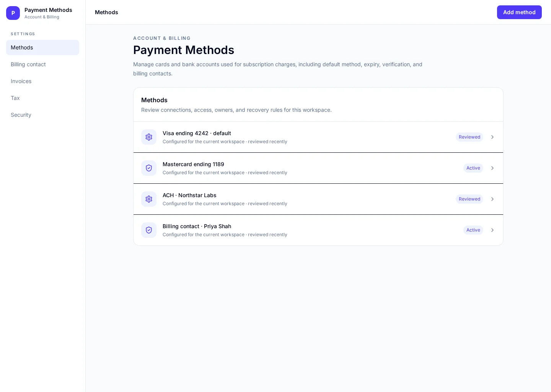
Task: Click Reviewed badge on ACH Northstar Labs row
Action: [469, 199]
